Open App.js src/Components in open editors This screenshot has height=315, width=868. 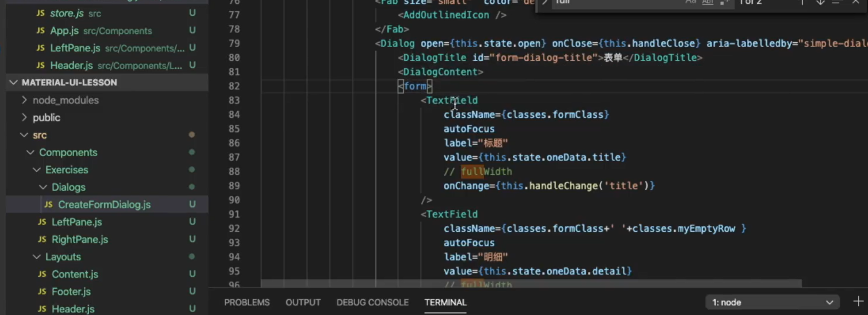pyautogui.click(x=107, y=31)
